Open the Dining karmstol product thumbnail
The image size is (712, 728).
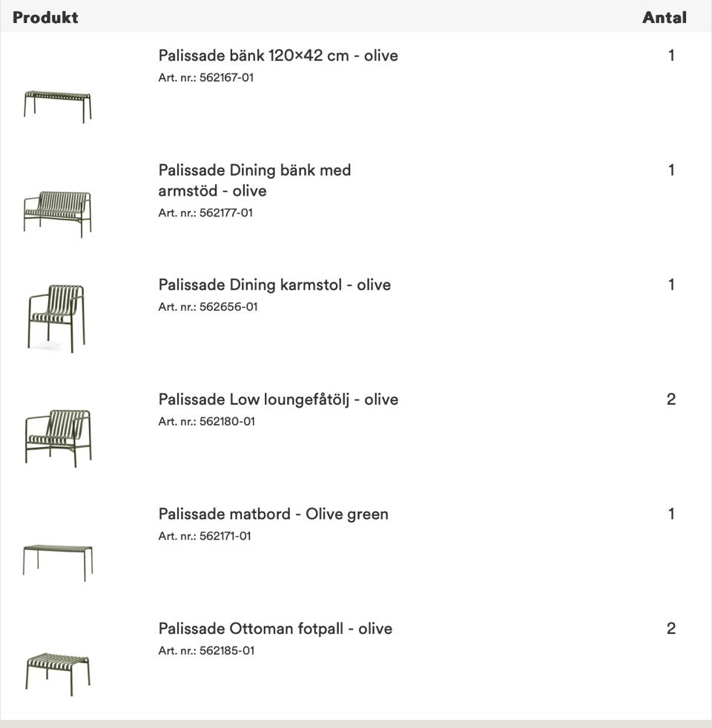56,318
